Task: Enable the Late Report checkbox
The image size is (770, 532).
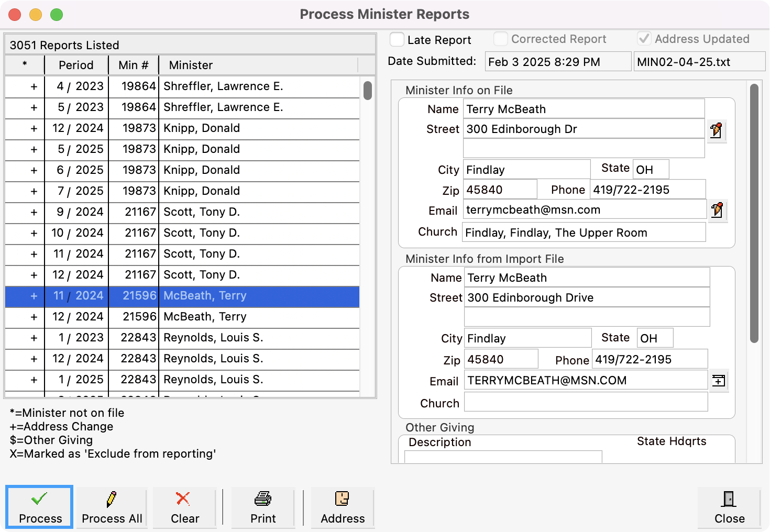Action: pyautogui.click(x=397, y=39)
